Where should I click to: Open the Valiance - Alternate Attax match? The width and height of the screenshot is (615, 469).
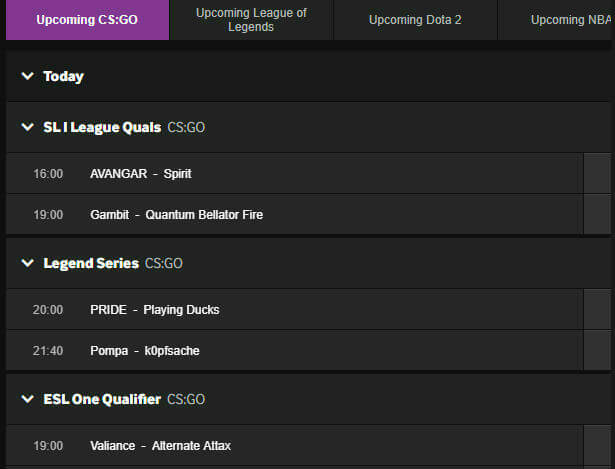160,446
